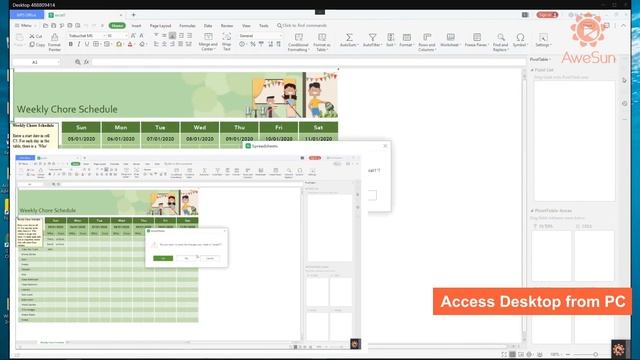
Task: Open the cell Borders tool
Action: (96, 44)
